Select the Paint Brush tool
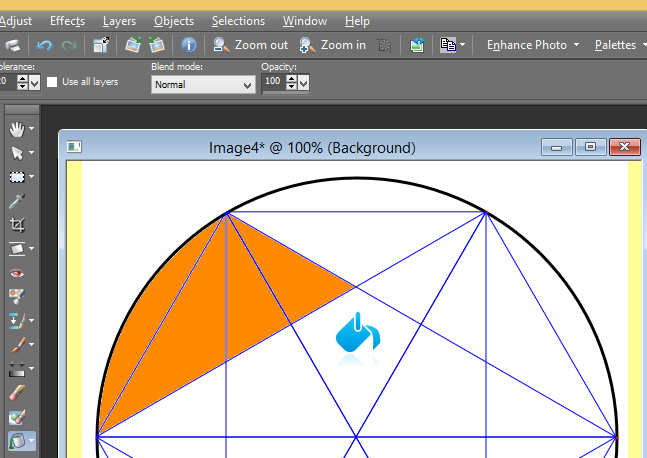This screenshot has height=458, width=647. tap(17, 345)
